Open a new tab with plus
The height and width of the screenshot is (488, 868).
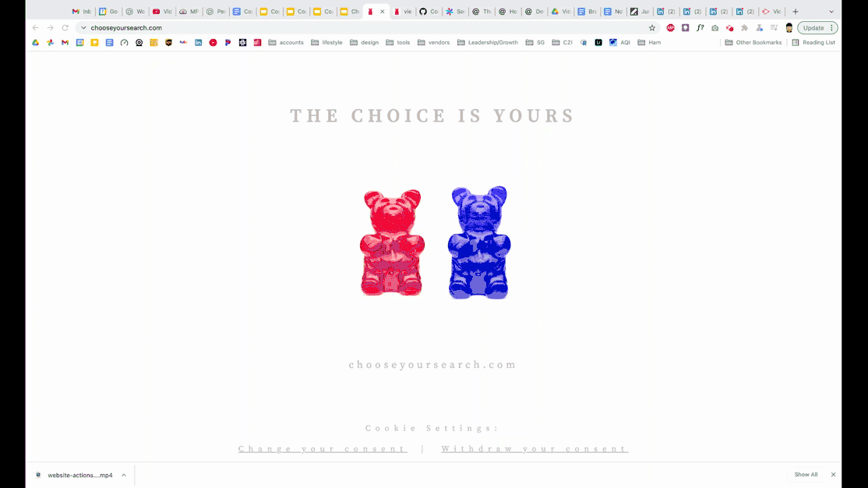[796, 11]
